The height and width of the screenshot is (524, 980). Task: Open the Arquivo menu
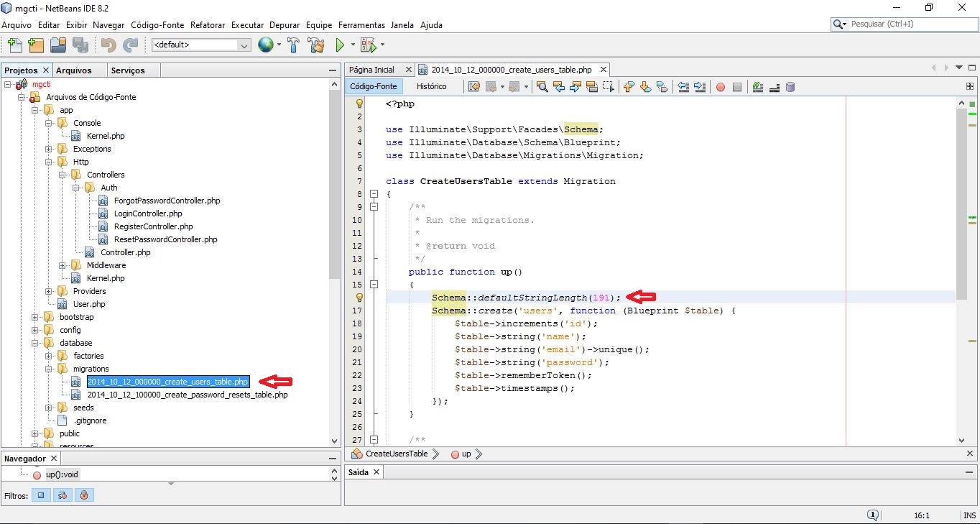pyautogui.click(x=17, y=24)
